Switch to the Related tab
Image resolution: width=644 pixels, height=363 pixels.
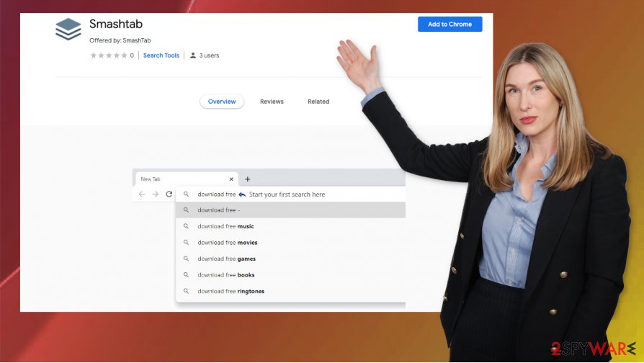(x=318, y=102)
